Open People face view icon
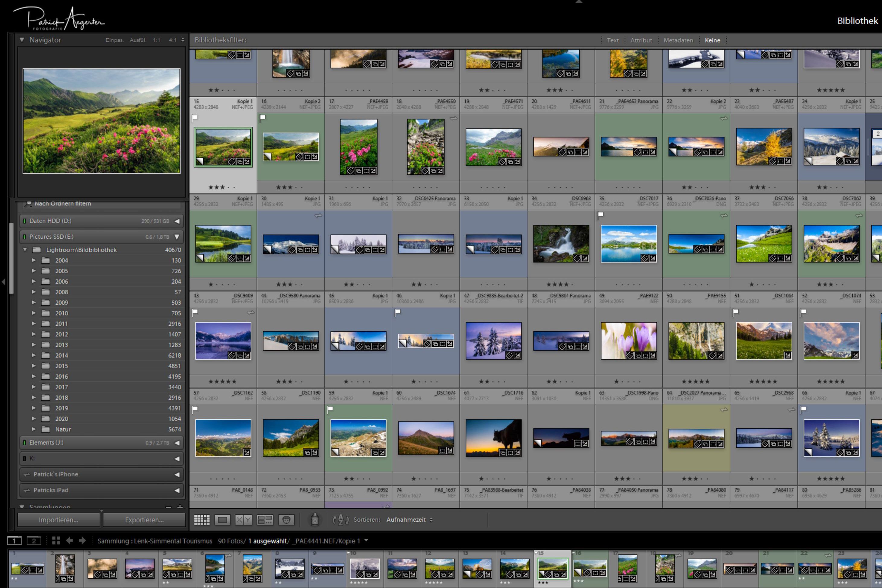 tap(286, 520)
